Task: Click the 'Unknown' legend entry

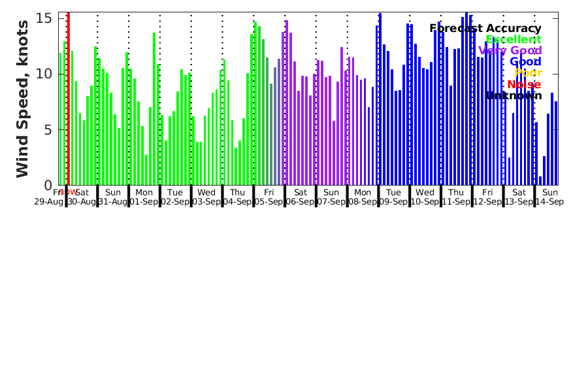Action: 513,96
